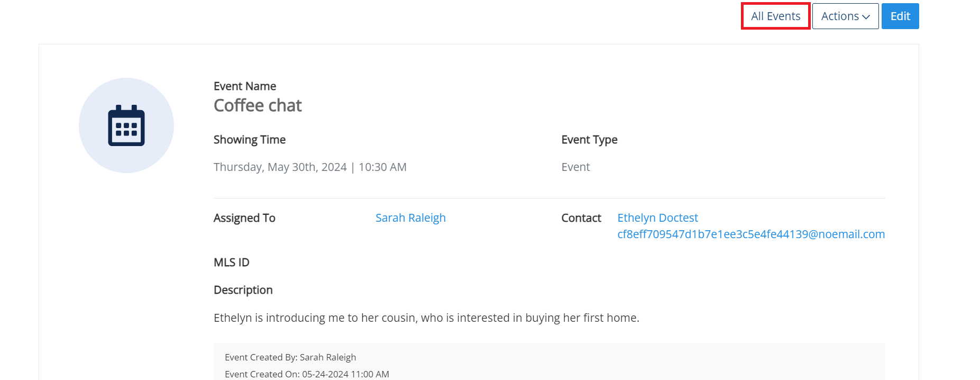
Task: Click the Assigned To label
Action: (x=244, y=218)
